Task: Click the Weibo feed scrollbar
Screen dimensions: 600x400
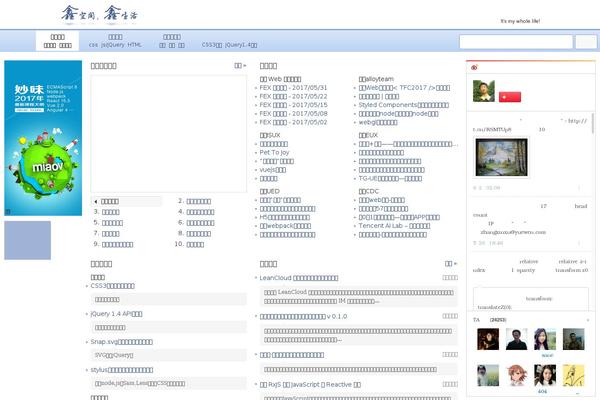Action: tap(593, 123)
